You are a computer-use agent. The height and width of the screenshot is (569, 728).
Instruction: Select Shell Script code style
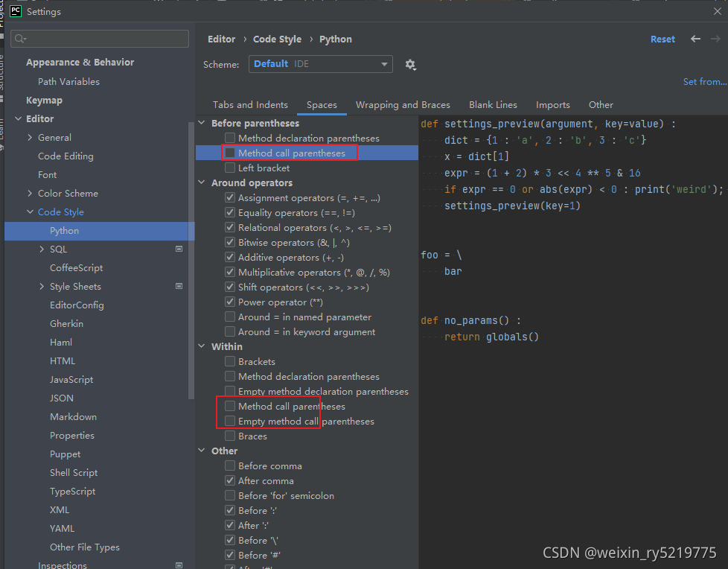(x=74, y=472)
